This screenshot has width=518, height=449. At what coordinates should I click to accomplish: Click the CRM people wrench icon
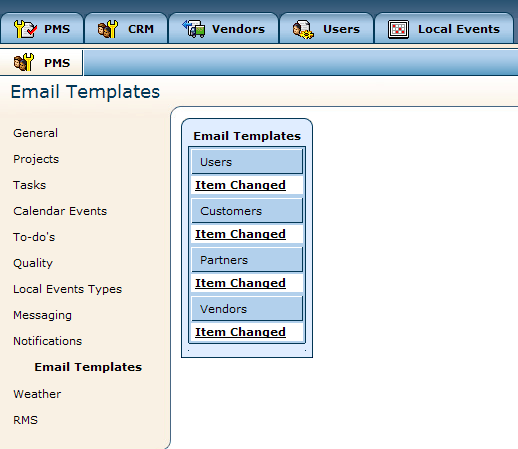pyautogui.click(x=107, y=29)
